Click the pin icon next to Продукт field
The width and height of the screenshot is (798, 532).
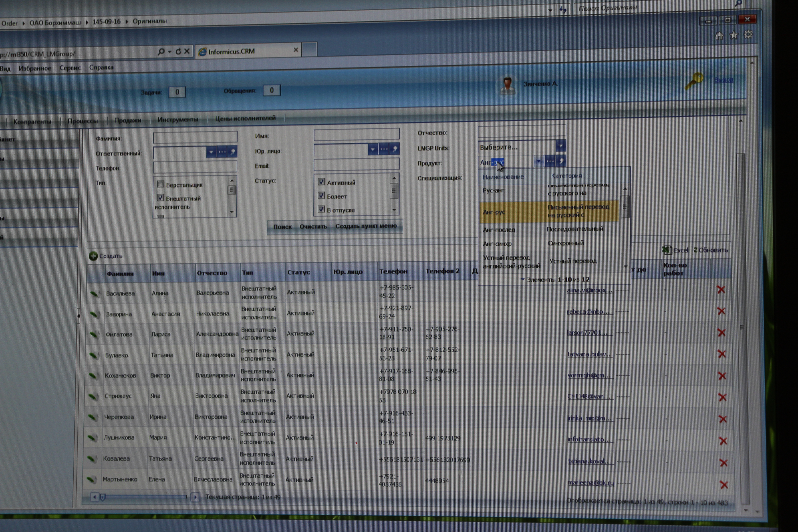click(x=562, y=161)
